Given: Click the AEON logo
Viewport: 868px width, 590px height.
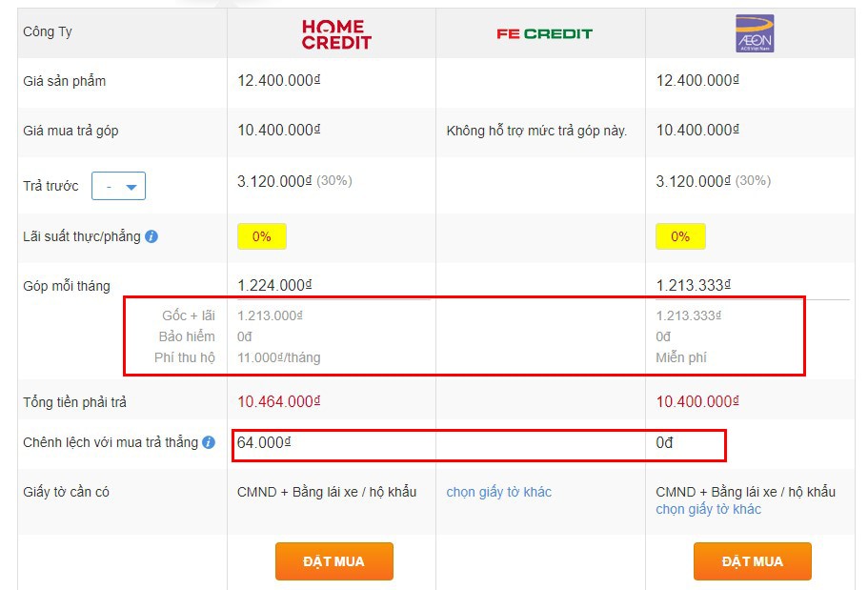Looking at the screenshot, I should coord(755,33).
